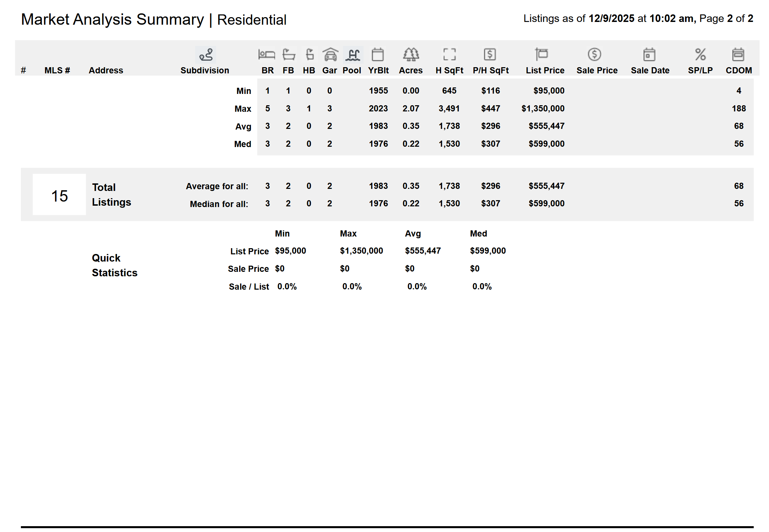Image resolution: width=769 pixels, height=532 pixels.
Task: Click the Acres trees icon
Action: [x=411, y=55]
